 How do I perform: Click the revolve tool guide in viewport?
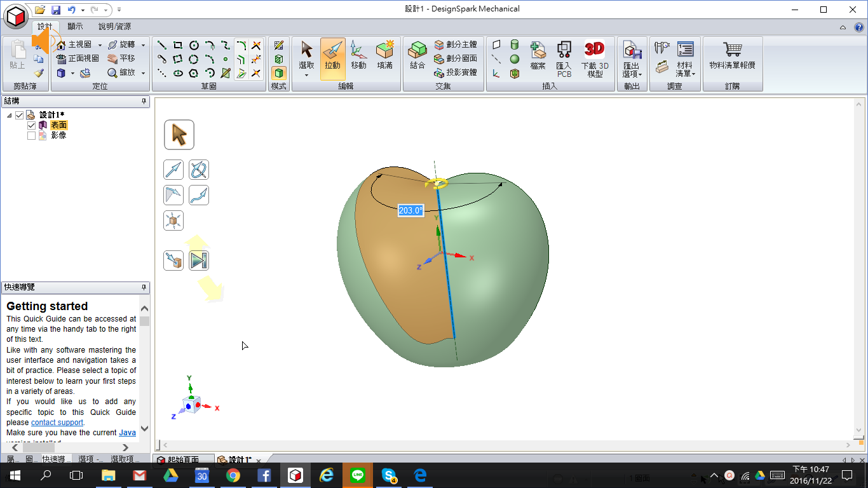tap(199, 170)
